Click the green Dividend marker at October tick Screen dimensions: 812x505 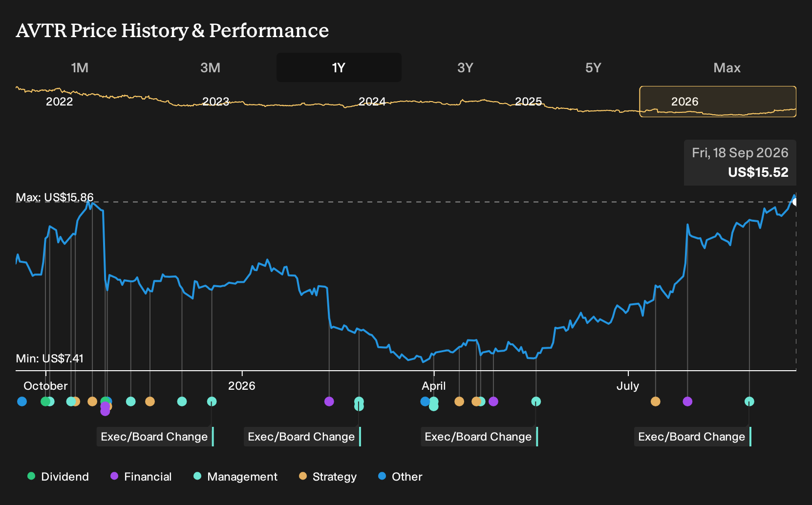(x=45, y=401)
